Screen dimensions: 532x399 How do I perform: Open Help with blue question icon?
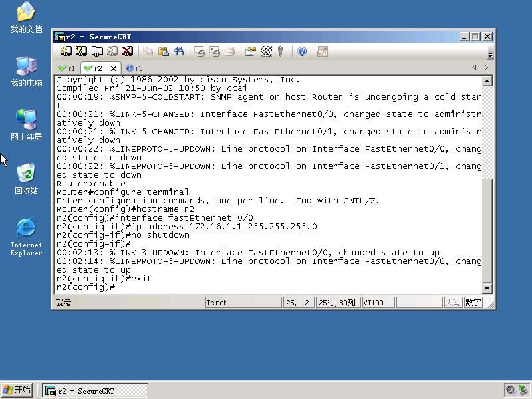[302, 52]
